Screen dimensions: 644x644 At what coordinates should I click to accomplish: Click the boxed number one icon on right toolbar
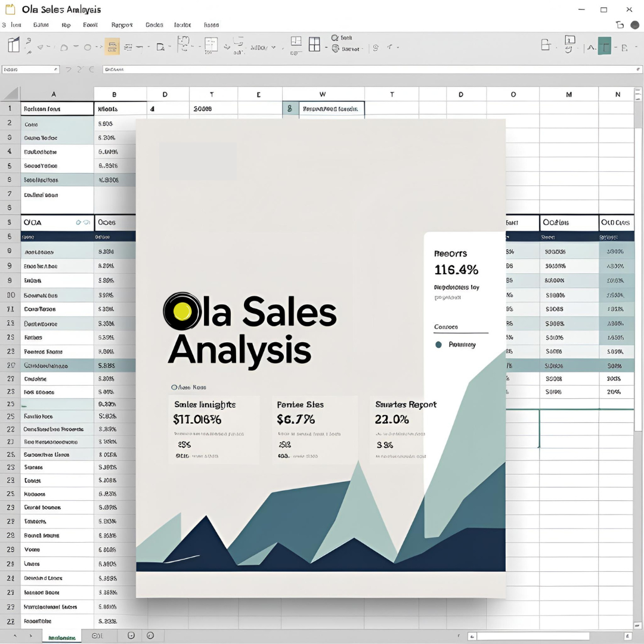pyautogui.click(x=569, y=40)
